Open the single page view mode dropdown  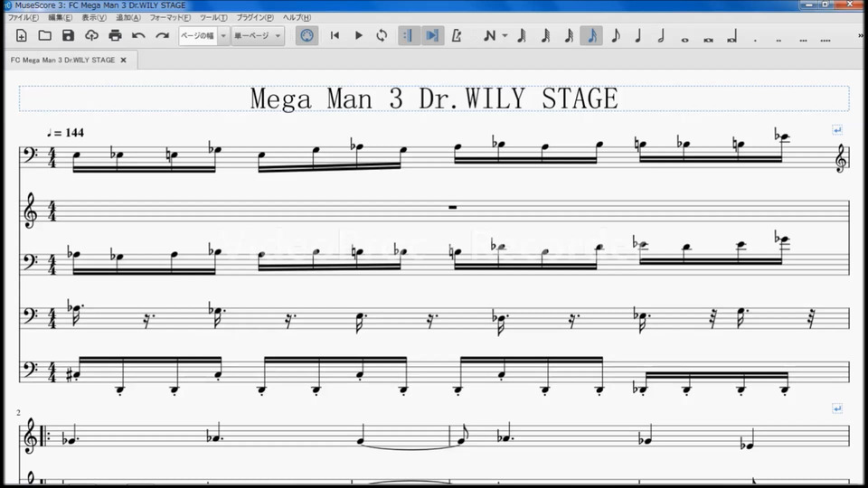258,36
